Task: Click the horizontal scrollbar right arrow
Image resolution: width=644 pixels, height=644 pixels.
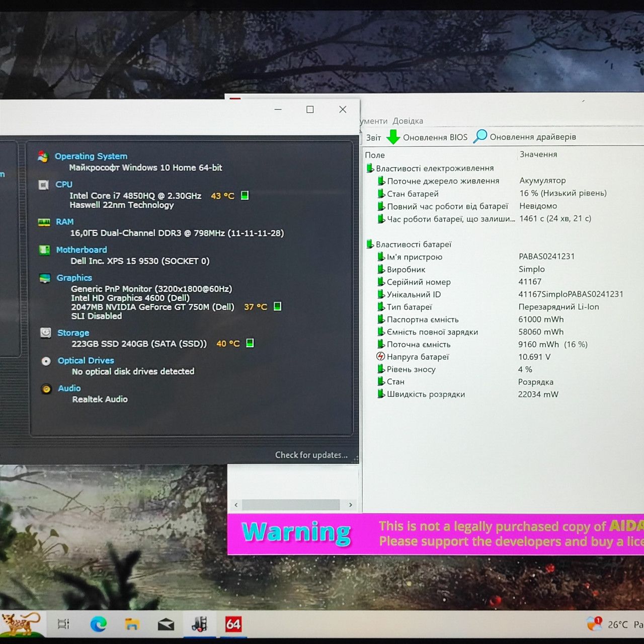Action: (351, 505)
